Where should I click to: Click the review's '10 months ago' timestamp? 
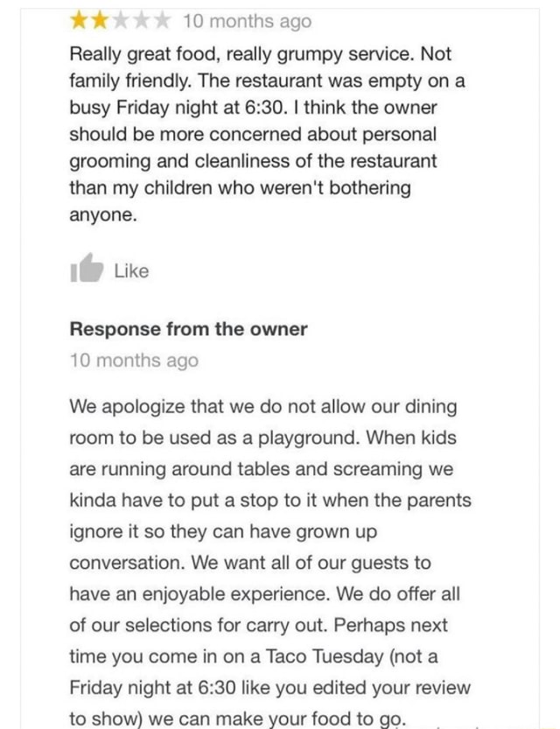coord(233,21)
